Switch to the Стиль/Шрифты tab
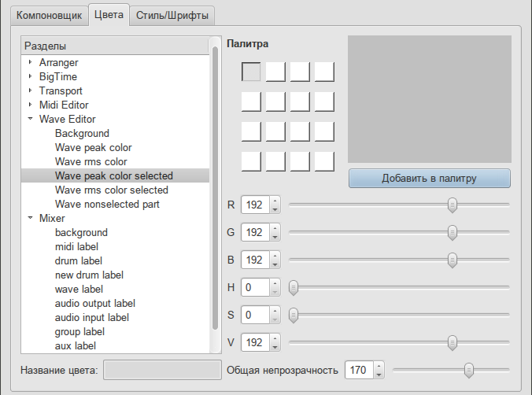This screenshot has height=395, width=532. (x=172, y=16)
